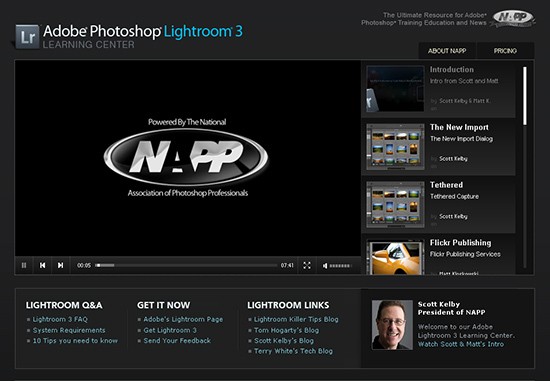550x381 pixels.
Task: Click Scott Kelby's portrait photo
Action: click(x=392, y=325)
